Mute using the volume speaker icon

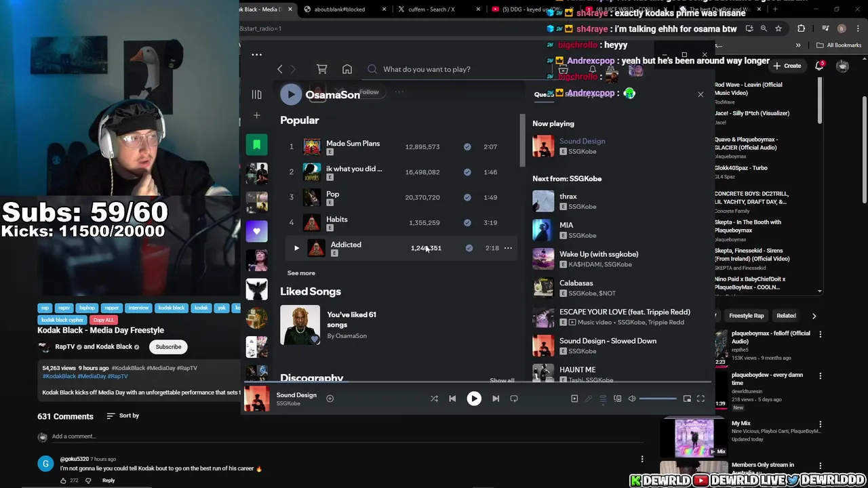tap(632, 399)
